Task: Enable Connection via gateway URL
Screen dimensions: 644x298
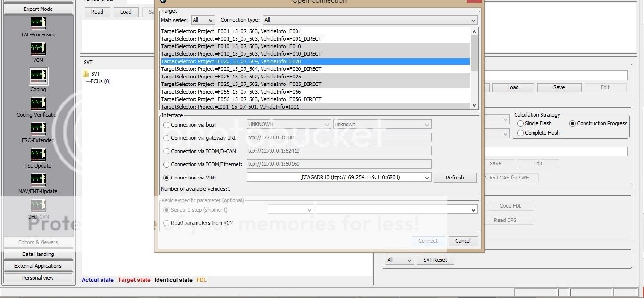Action: pos(166,137)
